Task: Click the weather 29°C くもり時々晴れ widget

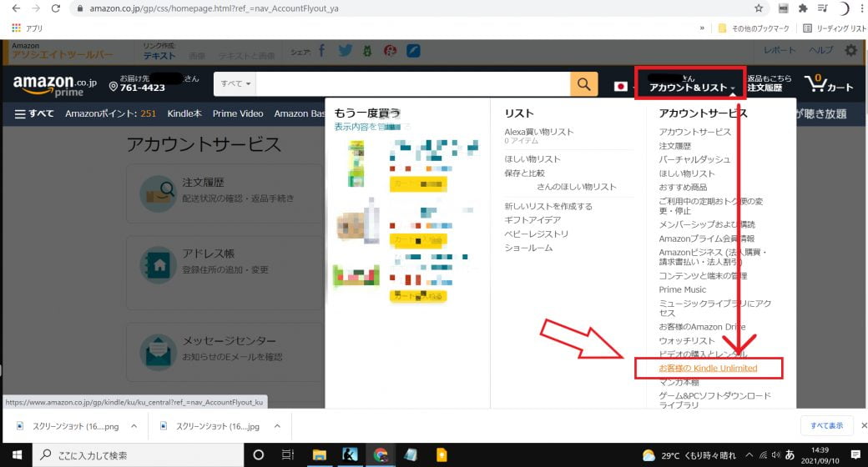Action: pos(689,455)
